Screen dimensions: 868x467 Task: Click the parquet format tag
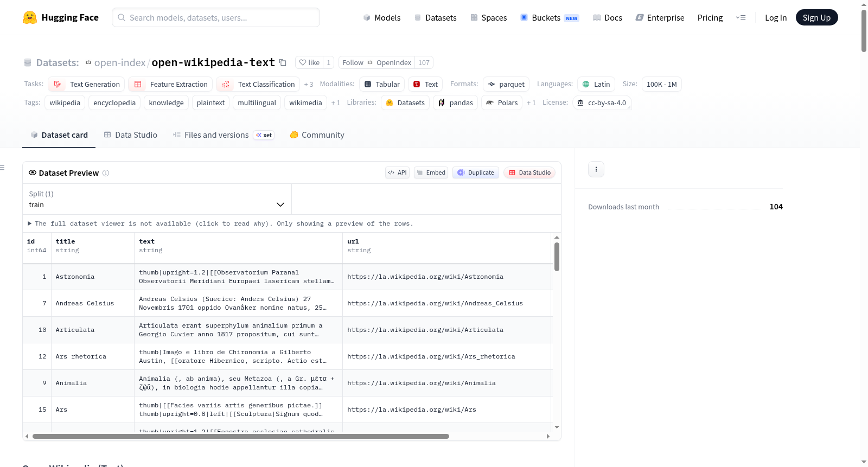506,84
